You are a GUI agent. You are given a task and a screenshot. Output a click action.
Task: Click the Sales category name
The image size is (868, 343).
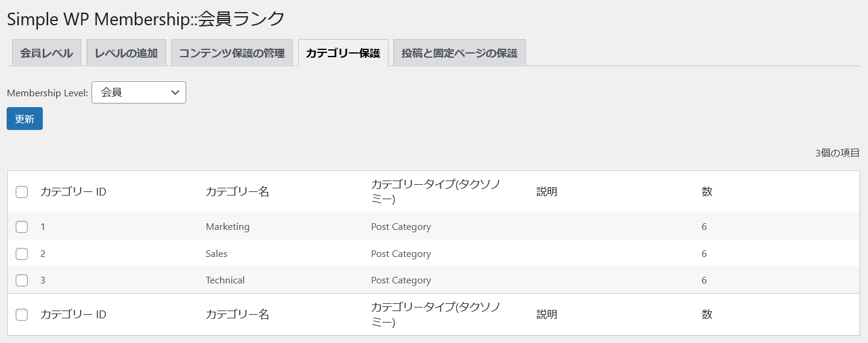pyautogui.click(x=216, y=254)
